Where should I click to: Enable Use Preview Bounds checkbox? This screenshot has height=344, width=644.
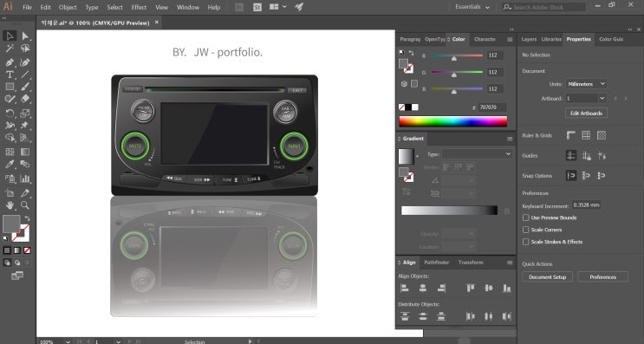(x=526, y=217)
